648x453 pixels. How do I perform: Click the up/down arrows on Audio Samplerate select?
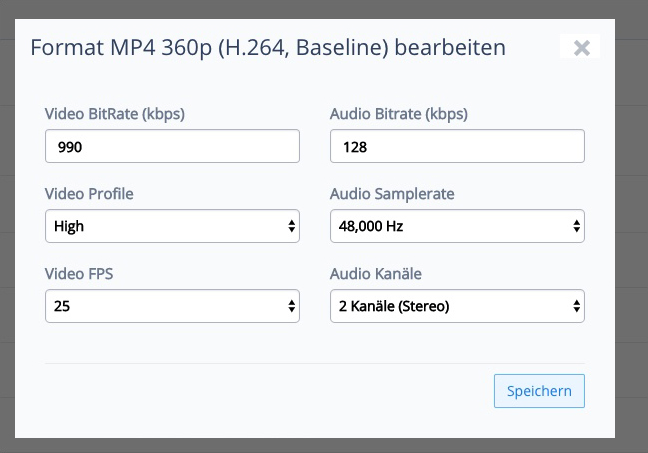[577, 226]
